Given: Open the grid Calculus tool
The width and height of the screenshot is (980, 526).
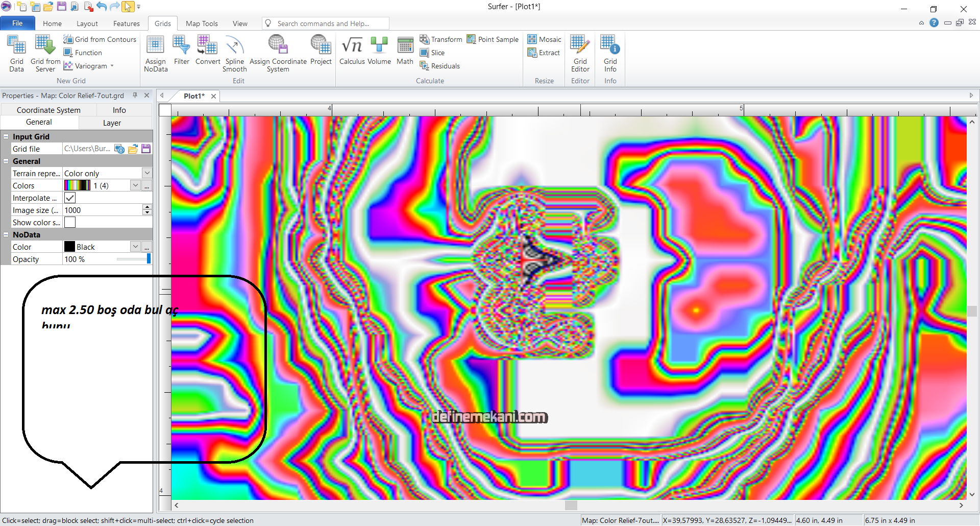Looking at the screenshot, I should [352, 51].
